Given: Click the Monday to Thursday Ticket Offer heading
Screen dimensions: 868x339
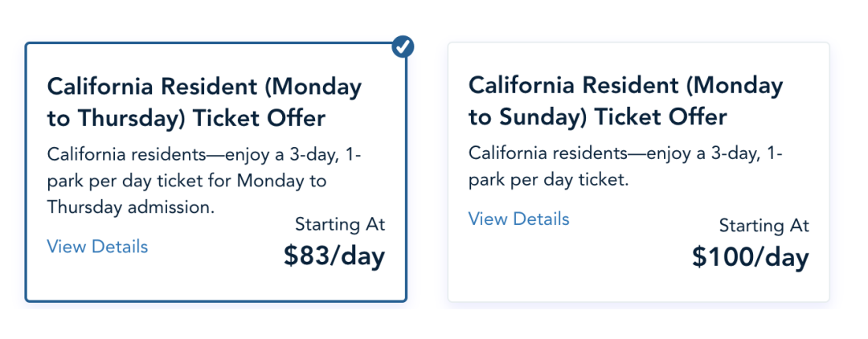Looking at the screenshot, I should click(x=204, y=103).
